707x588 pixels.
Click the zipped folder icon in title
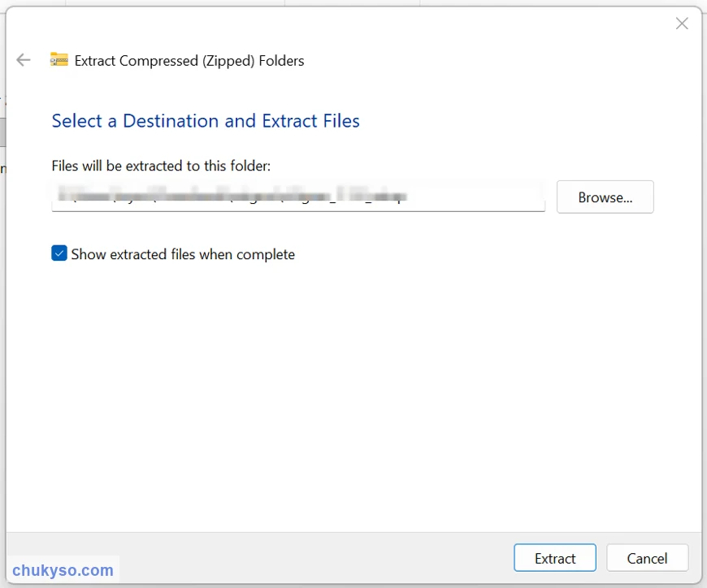pos(59,59)
